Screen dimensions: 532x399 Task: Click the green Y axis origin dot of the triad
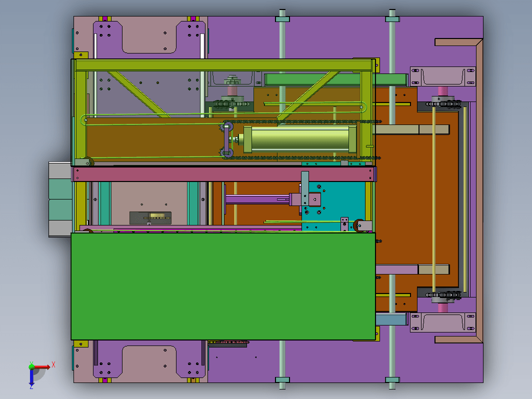pyautogui.click(x=31, y=366)
